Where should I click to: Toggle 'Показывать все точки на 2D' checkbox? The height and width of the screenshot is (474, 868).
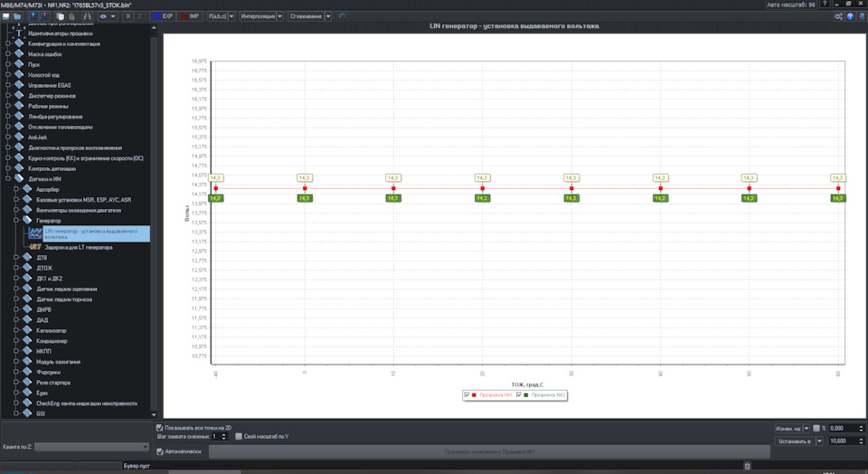tap(160, 427)
